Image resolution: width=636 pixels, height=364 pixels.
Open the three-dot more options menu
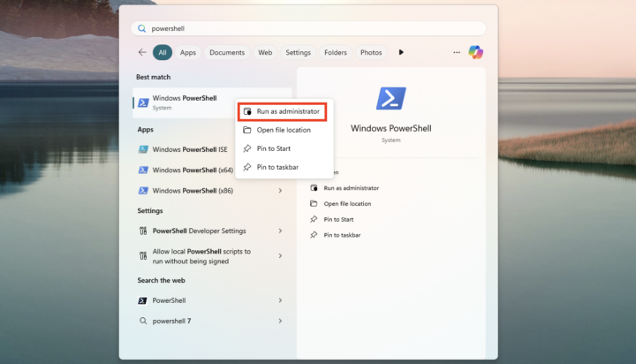(x=457, y=52)
